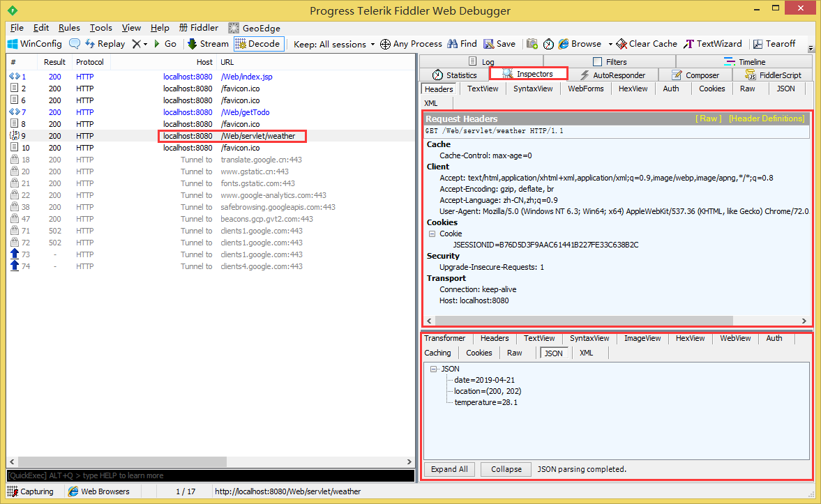This screenshot has height=504, width=821.
Task: Select the request WebForms tab
Action: point(586,89)
